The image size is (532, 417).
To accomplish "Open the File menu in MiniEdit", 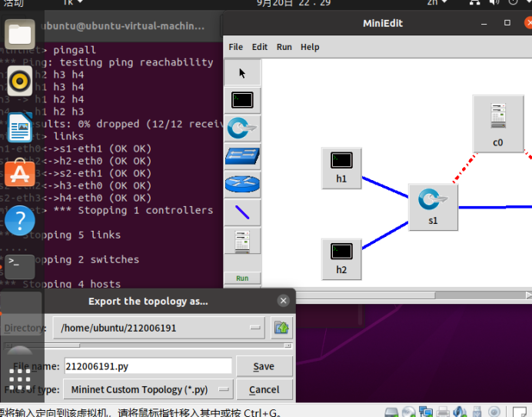I will point(235,47).
